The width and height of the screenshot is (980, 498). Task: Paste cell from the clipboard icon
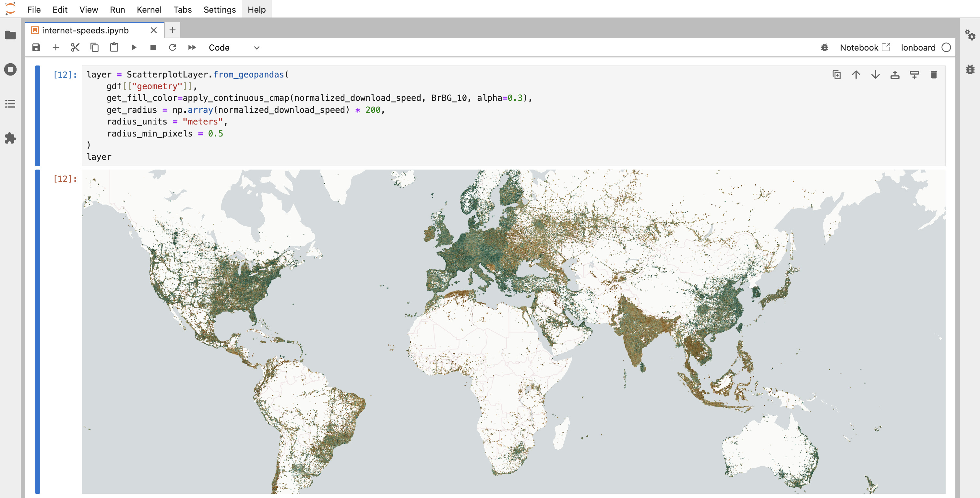114,48
